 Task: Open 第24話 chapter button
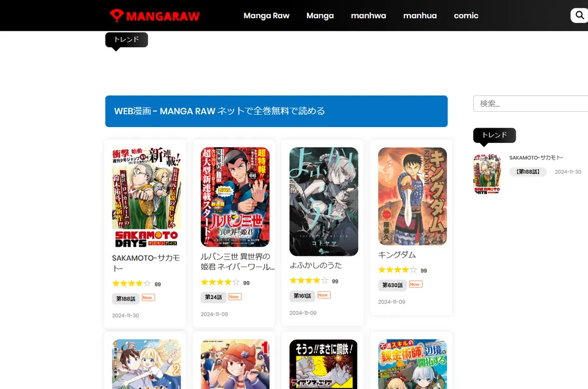(x=213, y=297)
